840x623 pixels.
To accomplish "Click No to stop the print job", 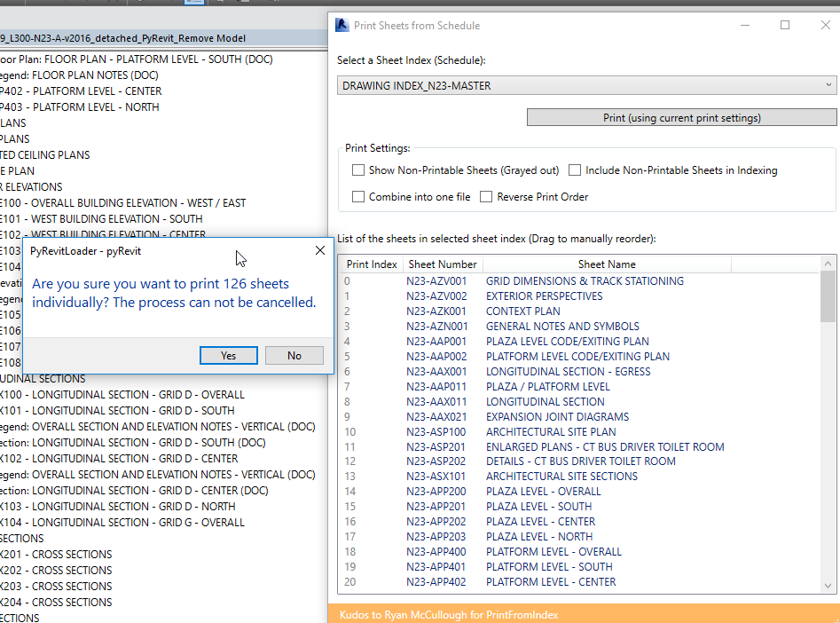I will point(294,355).
